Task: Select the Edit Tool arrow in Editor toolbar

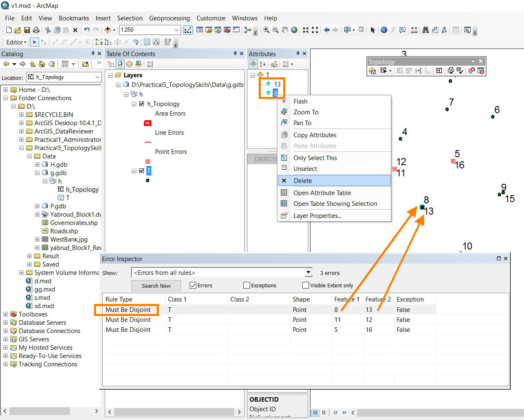Action: (x=35, y=42)
